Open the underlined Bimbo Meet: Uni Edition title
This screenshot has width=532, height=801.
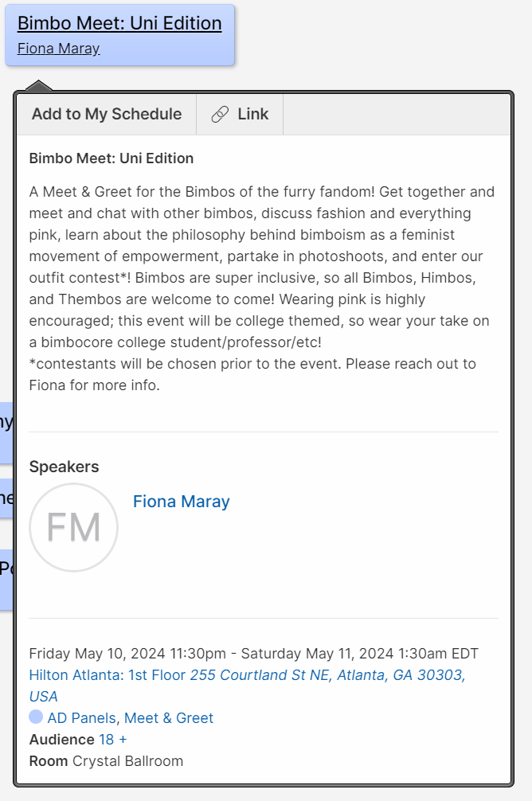119,24
